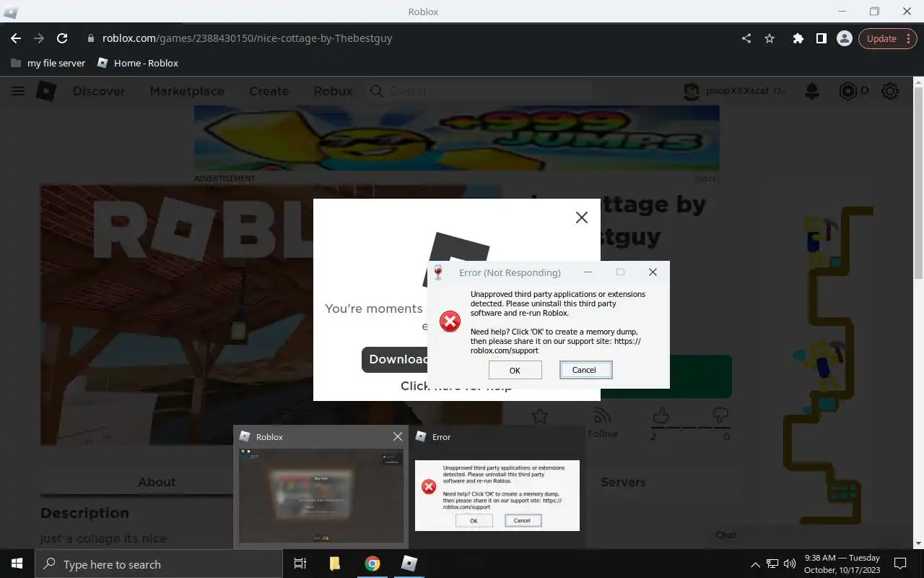Open the poopXXXscat profile link
The height and width of the screenshot is (578, 924).
coord(734,91)
